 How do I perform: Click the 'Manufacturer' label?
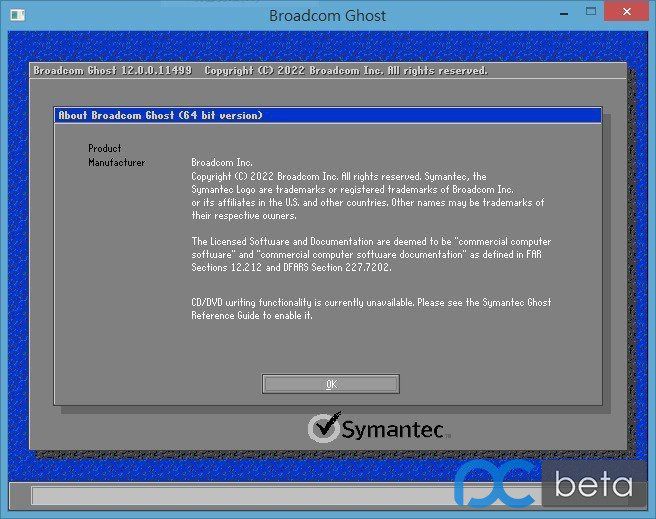coord(116,162)
